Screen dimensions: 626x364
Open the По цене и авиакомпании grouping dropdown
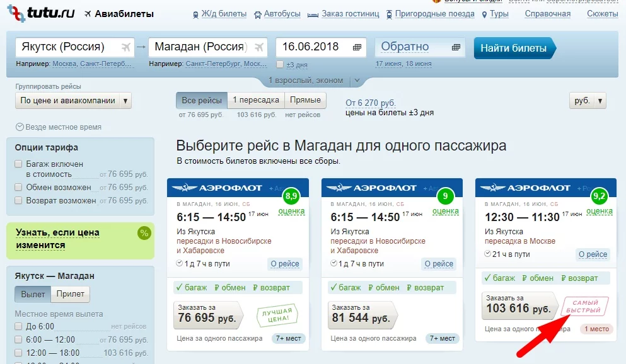[73, 101]
